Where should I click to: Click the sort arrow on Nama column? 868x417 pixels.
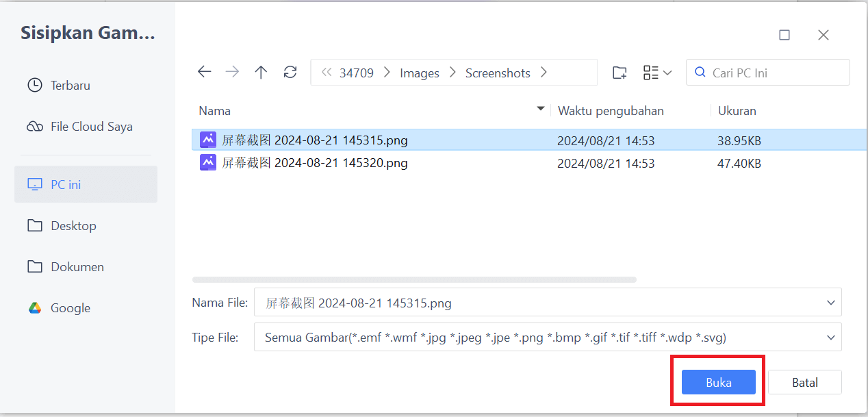(540, 109)
